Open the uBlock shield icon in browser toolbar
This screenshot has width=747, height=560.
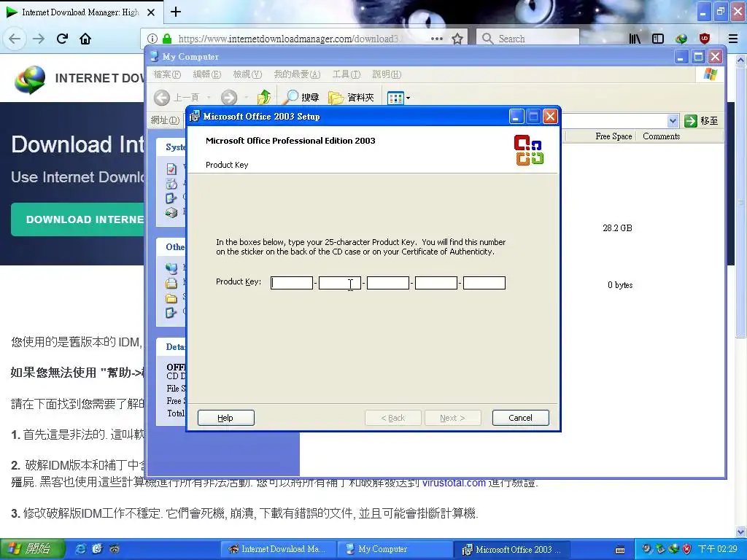point(705,39)
